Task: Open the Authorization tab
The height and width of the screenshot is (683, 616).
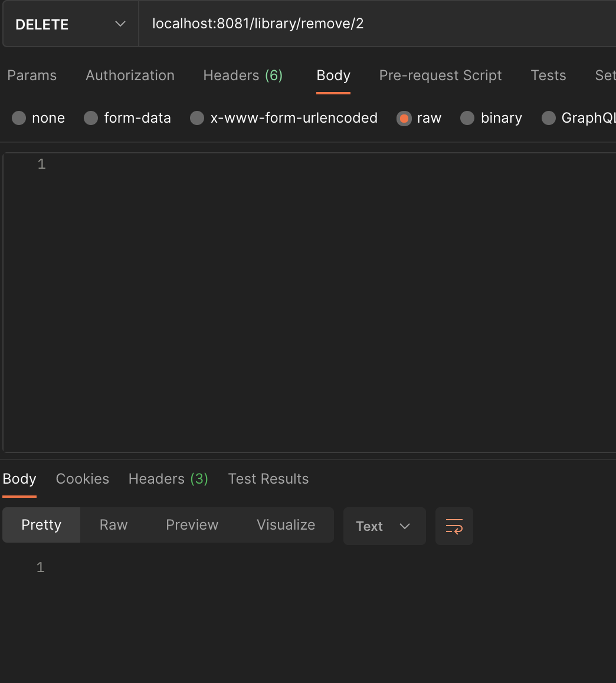Action: point(130,75)
